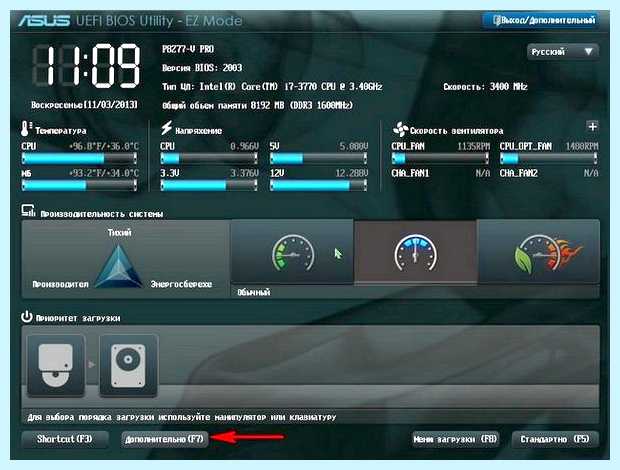Click the CPU_OPT_FAN speed bar
Viewport: 620px width, 470px height.
pyautogui.click(x=549, y=159)
